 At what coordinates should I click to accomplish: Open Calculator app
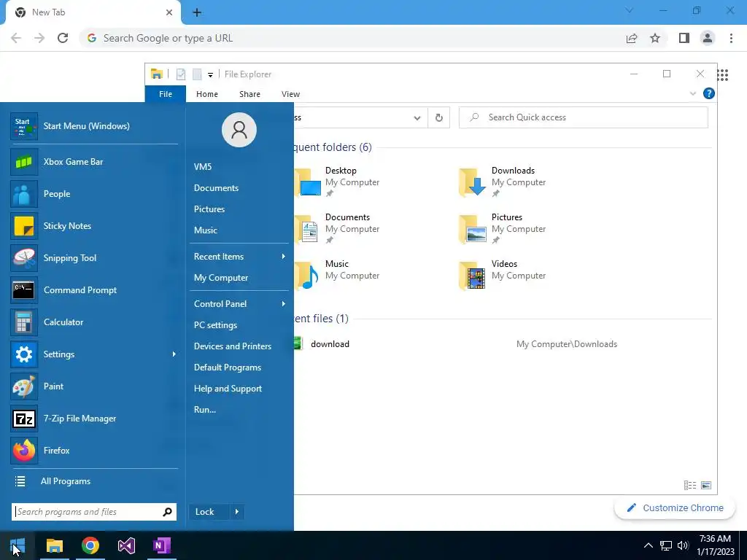click(x=94, y=322)
